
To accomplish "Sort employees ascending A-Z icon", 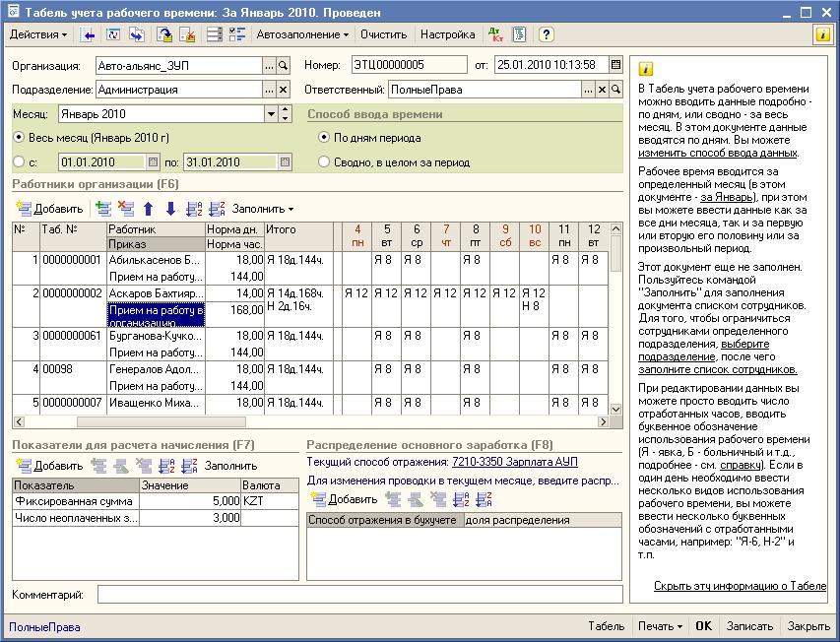I will pyautogui.click(x=195, y=209).
